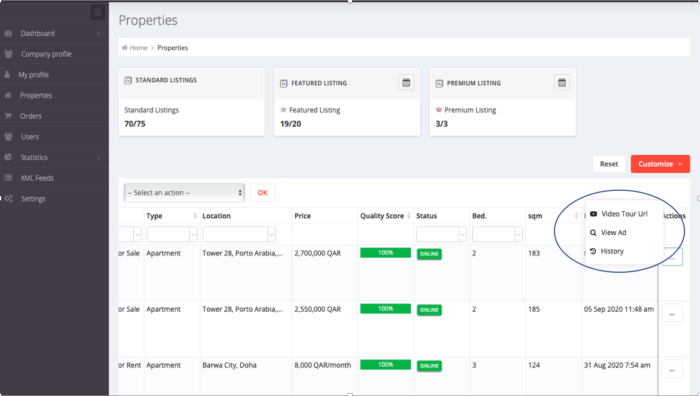700x396 pixels.
Task: Click the Settings gears icon
Action: pos(8,199)
